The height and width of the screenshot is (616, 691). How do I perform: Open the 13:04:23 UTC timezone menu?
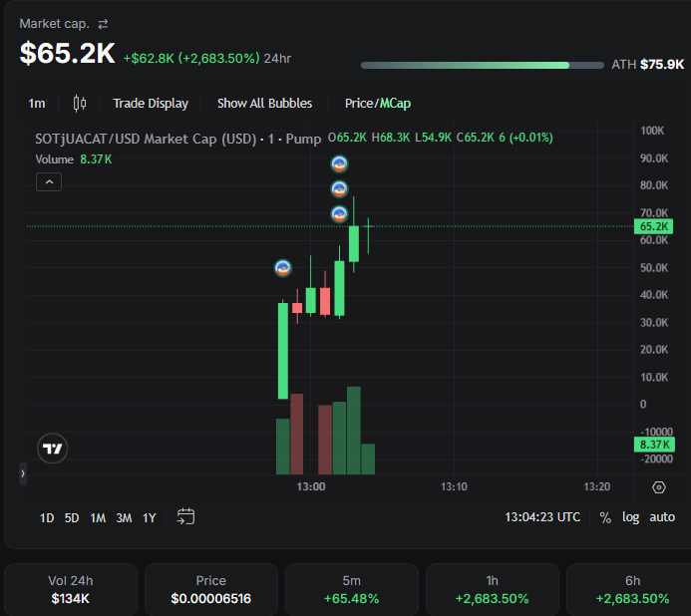pyautogui.click(x=542, y=517)
